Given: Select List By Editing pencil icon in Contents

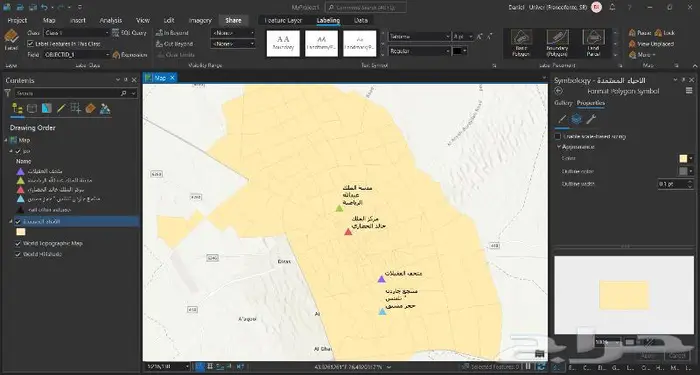Looking at the screenshot, I should pos(61,108).
